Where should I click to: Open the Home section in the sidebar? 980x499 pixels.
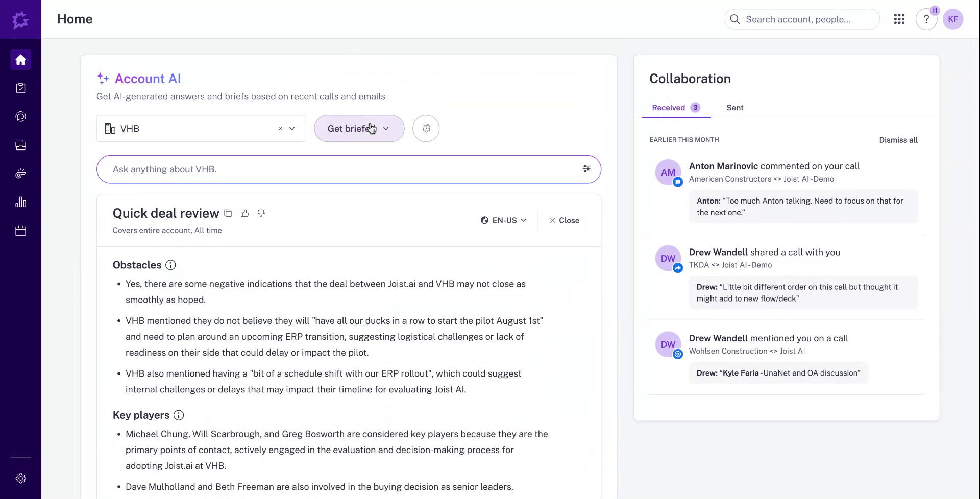click(20, 60)
